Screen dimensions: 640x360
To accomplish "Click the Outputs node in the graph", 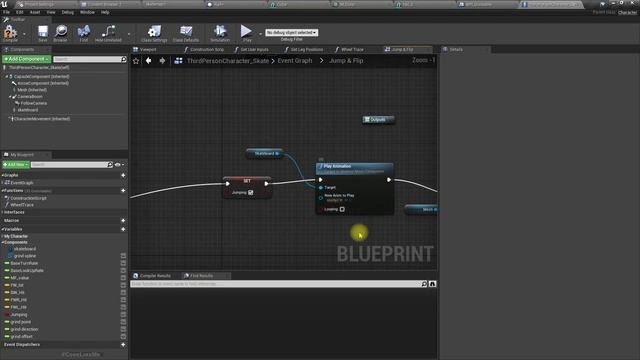I will tap(378, 120).
